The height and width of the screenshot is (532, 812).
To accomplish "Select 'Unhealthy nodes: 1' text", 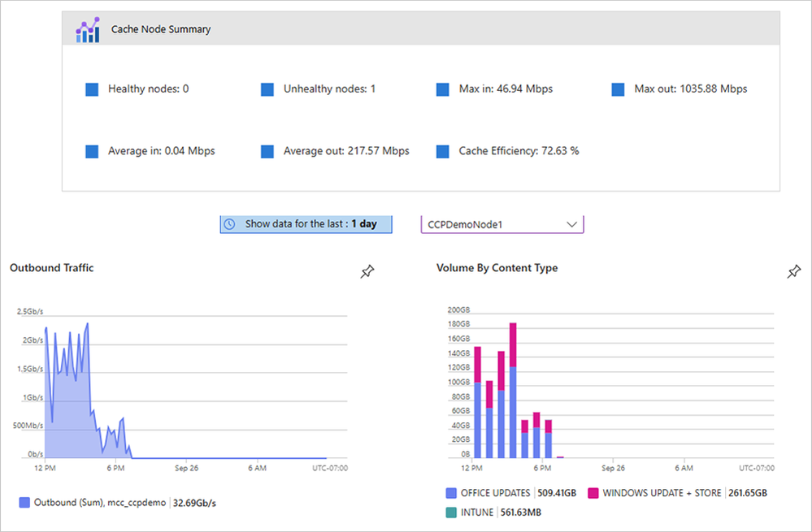I will tap(329, 89).
